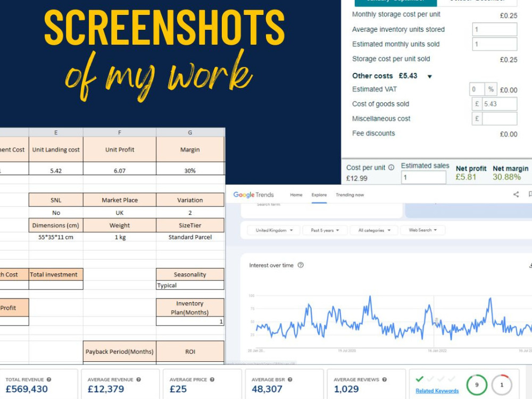Viewport: 532px width, 399px height.
Task: Open Average Price info tooltip icon
Action: (212, 380)
